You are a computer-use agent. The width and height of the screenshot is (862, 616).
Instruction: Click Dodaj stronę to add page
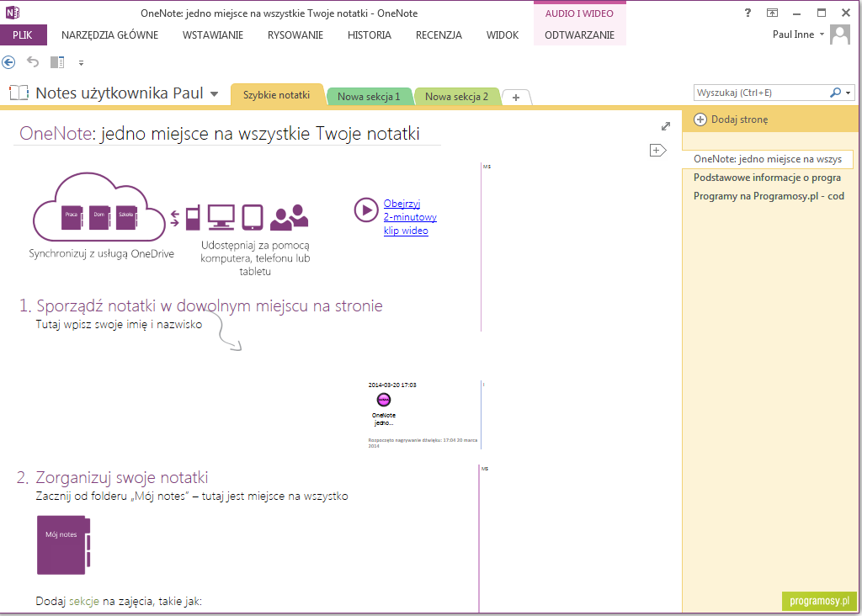point(739,119)
